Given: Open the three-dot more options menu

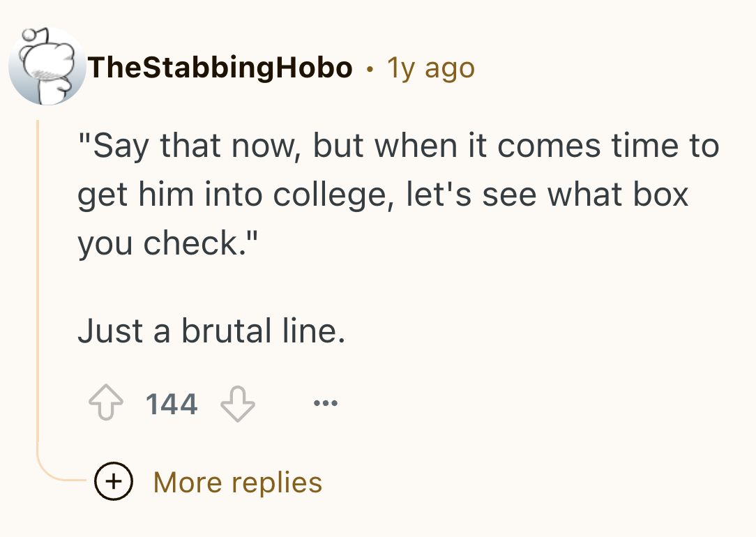Looking at the screenshot, I should (326, 402).
